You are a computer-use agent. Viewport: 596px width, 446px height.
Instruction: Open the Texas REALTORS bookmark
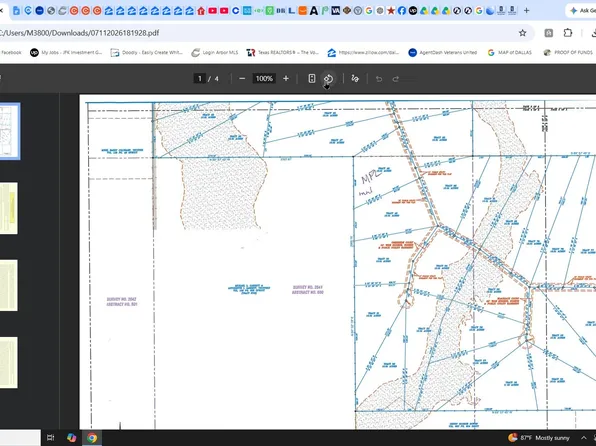tap(282, 52)
